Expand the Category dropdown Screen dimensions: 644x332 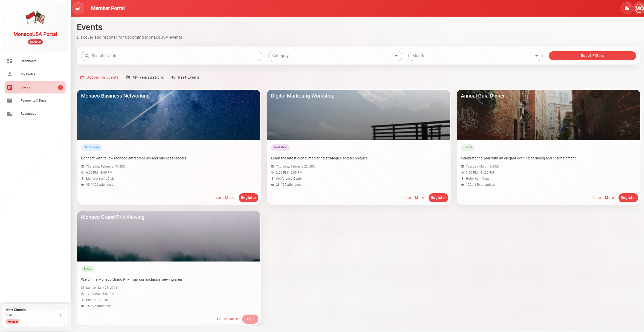click(x=335, y=56)
